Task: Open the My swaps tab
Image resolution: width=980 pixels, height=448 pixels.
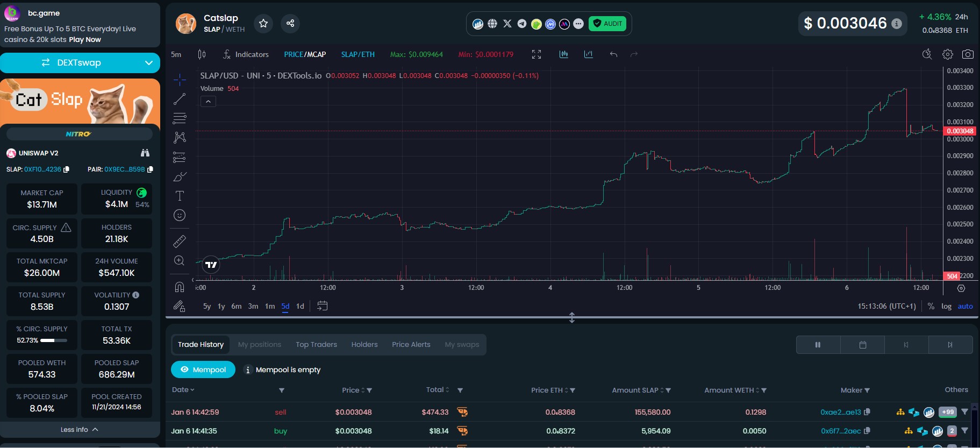Action: click(462, 345)
